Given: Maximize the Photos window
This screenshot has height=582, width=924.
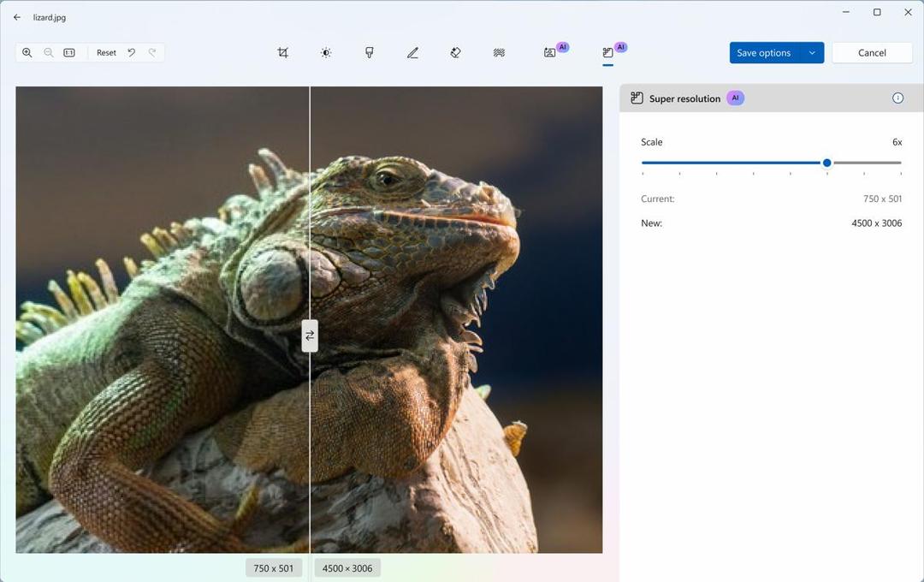Looking at the screenshot, I should pos(877,12).
